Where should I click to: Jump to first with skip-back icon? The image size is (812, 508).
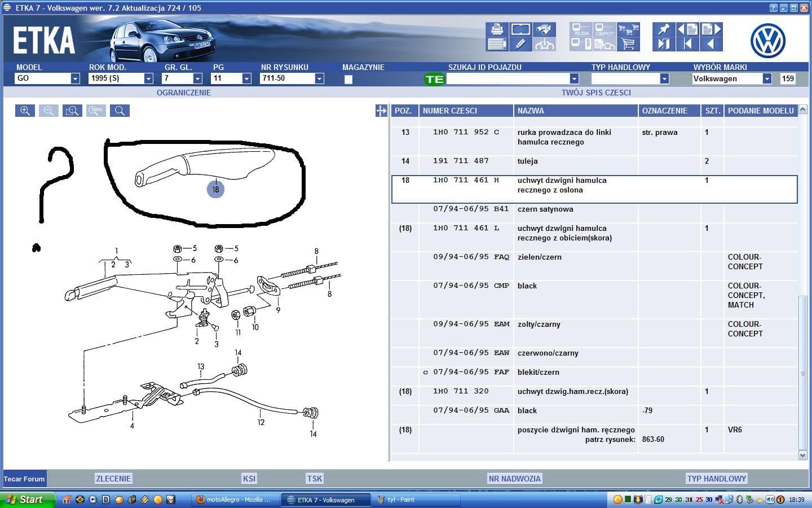[687, 44]
